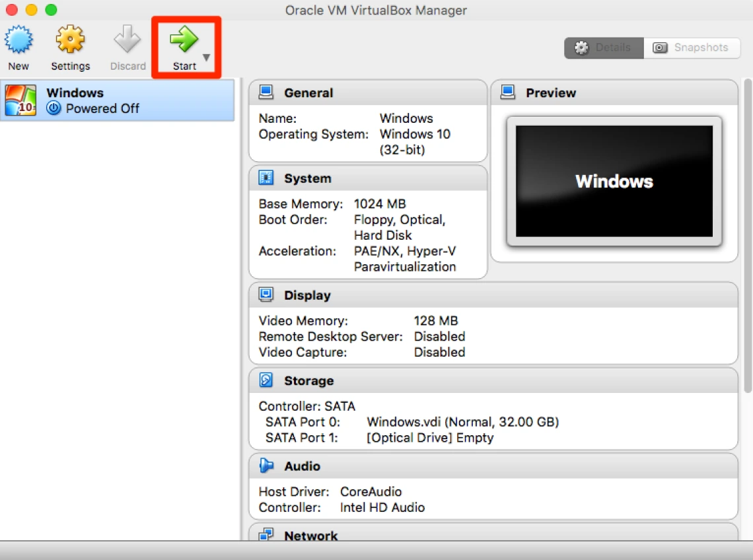The width and height of the screenshot is (753, 560).
Task: Click 'PAE/NX, Hyper-V' acceleration value
Action: pyautogui.click(x=405, y=251)
